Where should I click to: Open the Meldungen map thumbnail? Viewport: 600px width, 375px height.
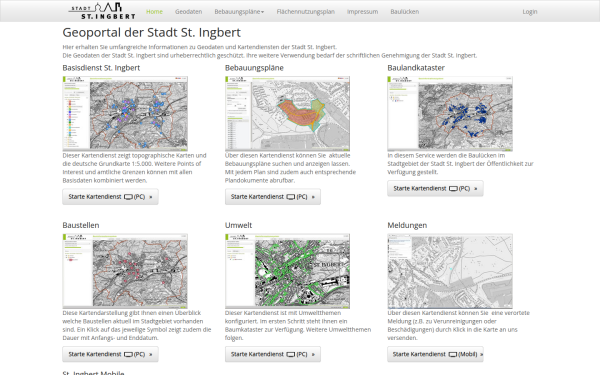(450, 271)
